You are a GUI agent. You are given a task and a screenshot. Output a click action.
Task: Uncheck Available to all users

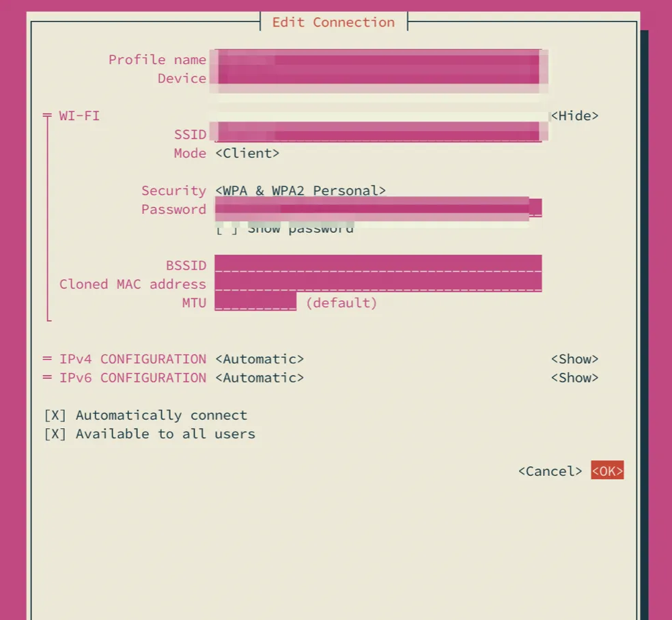click(x=55, y=434)
